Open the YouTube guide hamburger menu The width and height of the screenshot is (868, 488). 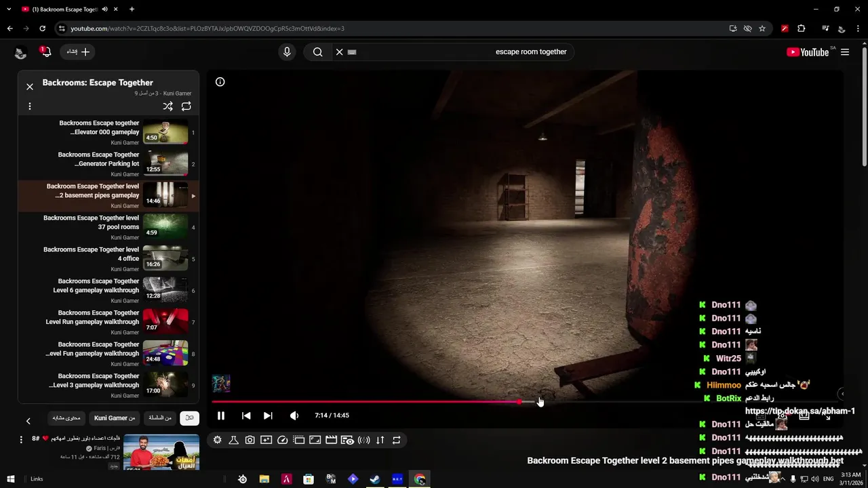click(x=845, y=52)
